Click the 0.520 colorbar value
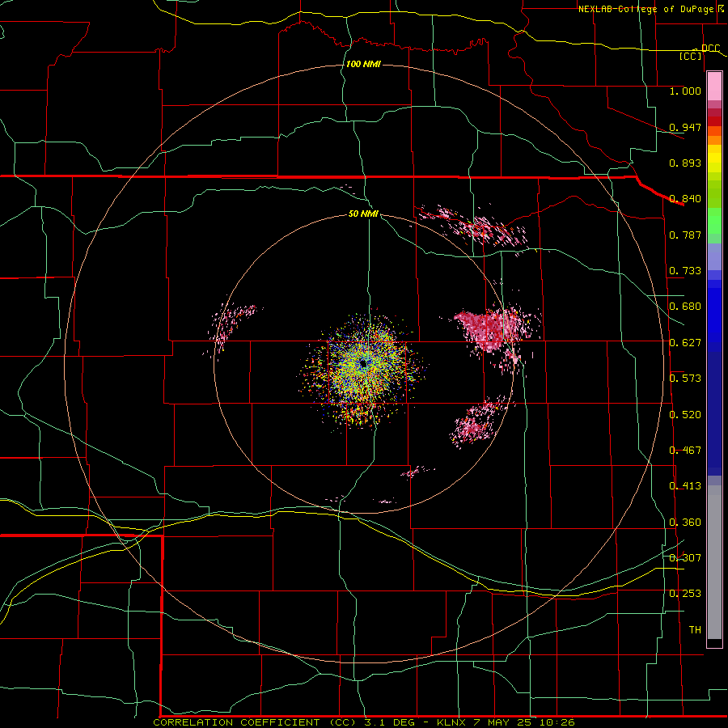The width and height of the screenshot is (728, 728). click(685, 415)
